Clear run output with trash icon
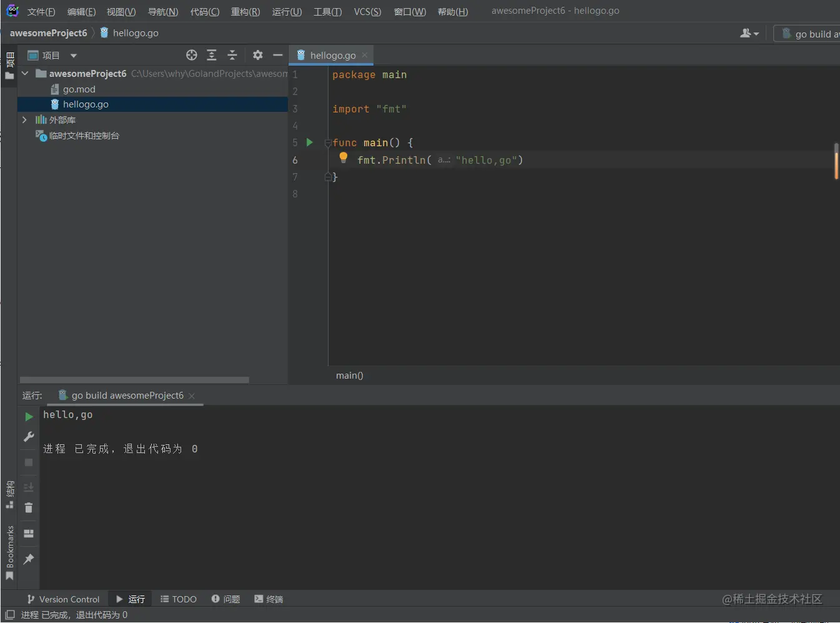Viewport: 840px width, 623px height. pyautogui.click(x=29, y=508)
